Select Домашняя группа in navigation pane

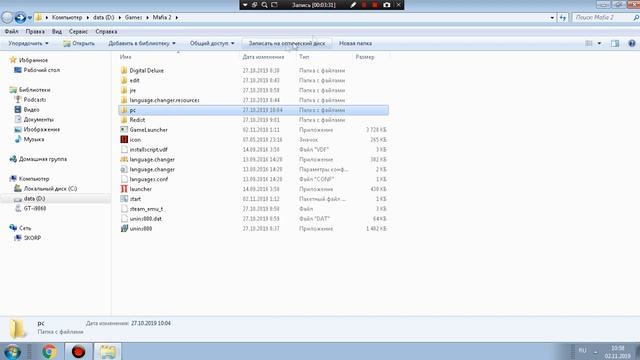pyautogui.click(x=38, y=159)
